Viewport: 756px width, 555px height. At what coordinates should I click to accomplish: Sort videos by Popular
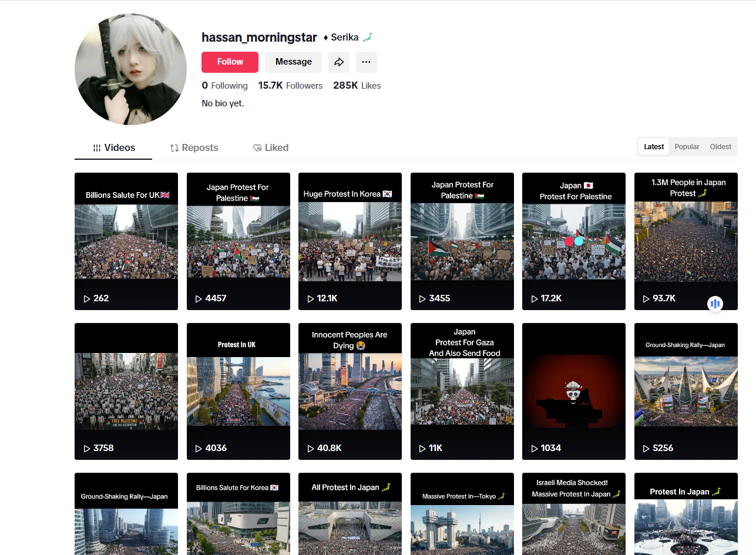[x=687, y=147]
